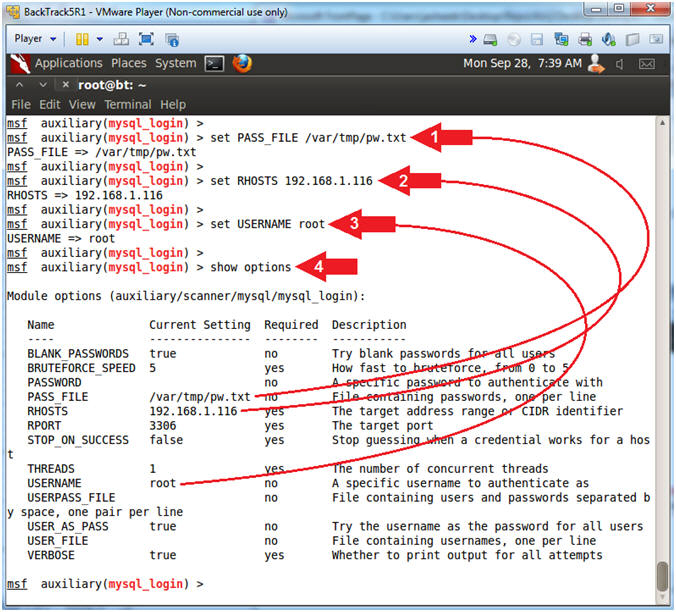Open the Applications menu
The image size is (676, 612).
[x=69, y=63]
